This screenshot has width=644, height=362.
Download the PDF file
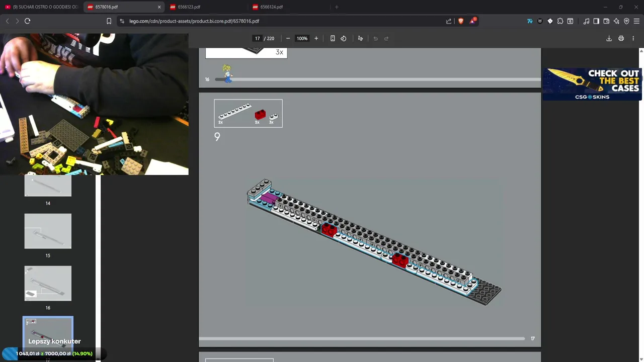(x=609, y=38)
